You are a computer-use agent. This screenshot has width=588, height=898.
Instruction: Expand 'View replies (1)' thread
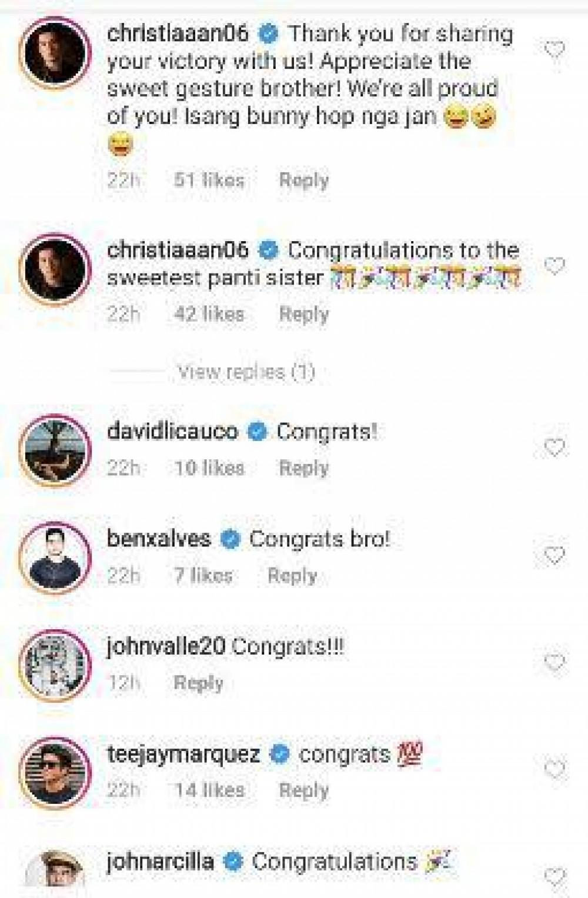click(x=246, y=372)
